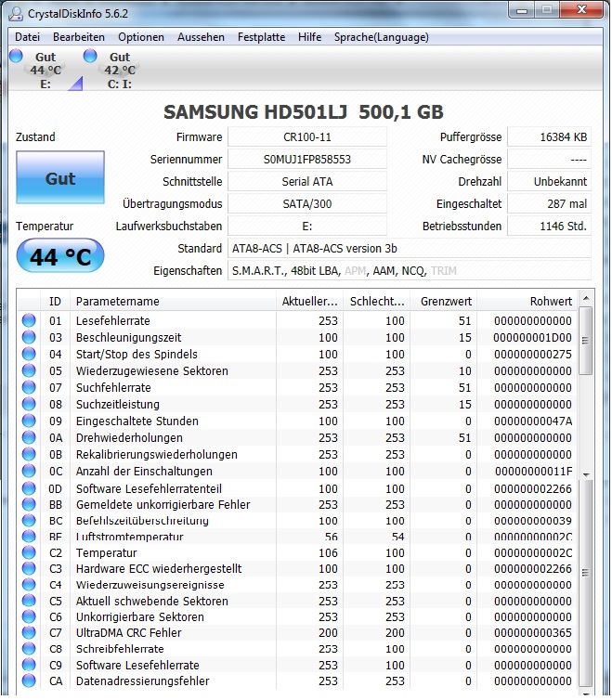The height and width of the screenshot is (700, 612).
Task: Click the status orb for Suchfehlerrate row
Action: (x=29, y=387)
